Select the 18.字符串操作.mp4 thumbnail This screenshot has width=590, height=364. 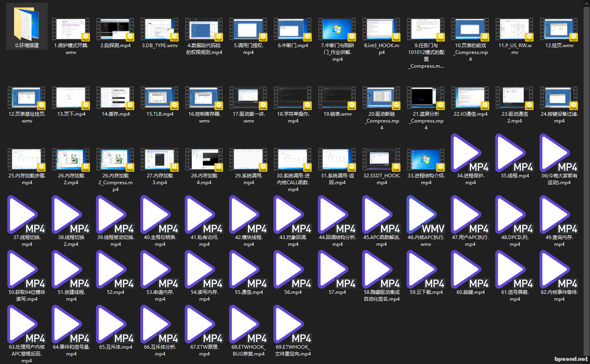click(293, 99)
